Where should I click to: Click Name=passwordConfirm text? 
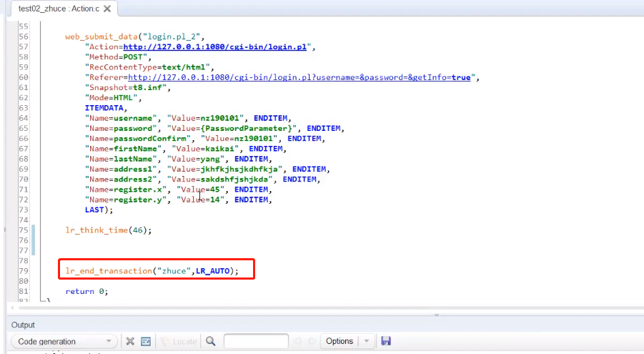137,139
